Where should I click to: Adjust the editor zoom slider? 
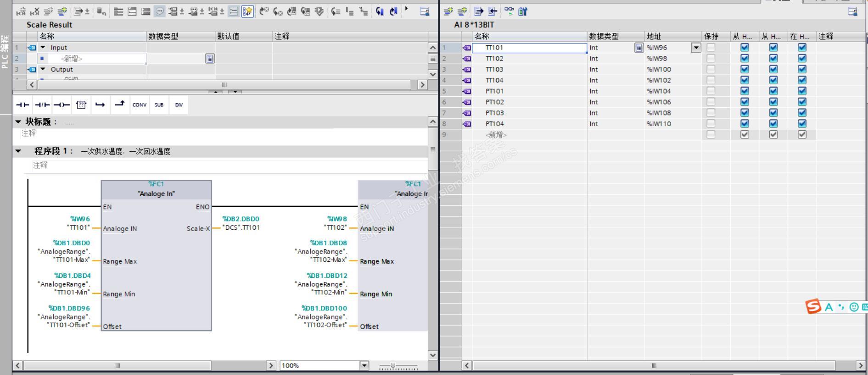[392, 366]
